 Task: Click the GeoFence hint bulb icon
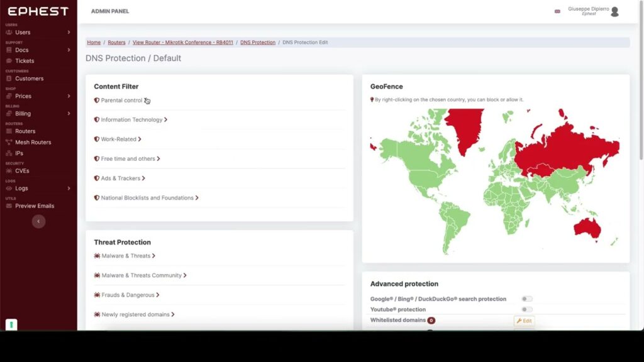click(x=372, y=100)
